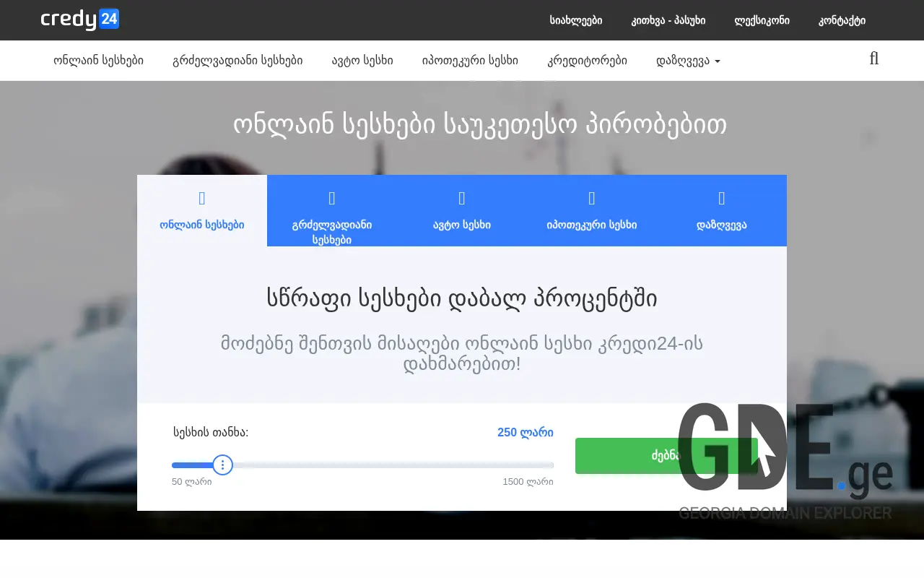This screenshot has width=924, height=578.
Task: Open the ლექსიკონი link
Action: (761, 20)
